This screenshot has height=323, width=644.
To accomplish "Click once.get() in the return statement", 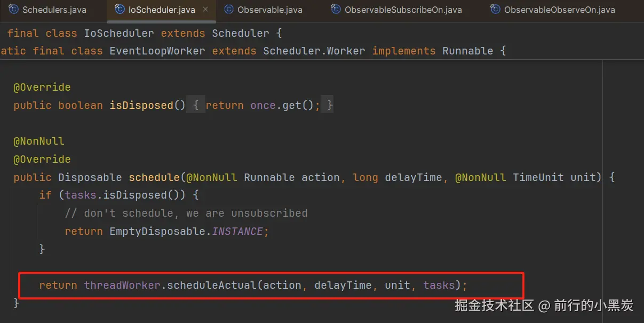I will (282, 105).
